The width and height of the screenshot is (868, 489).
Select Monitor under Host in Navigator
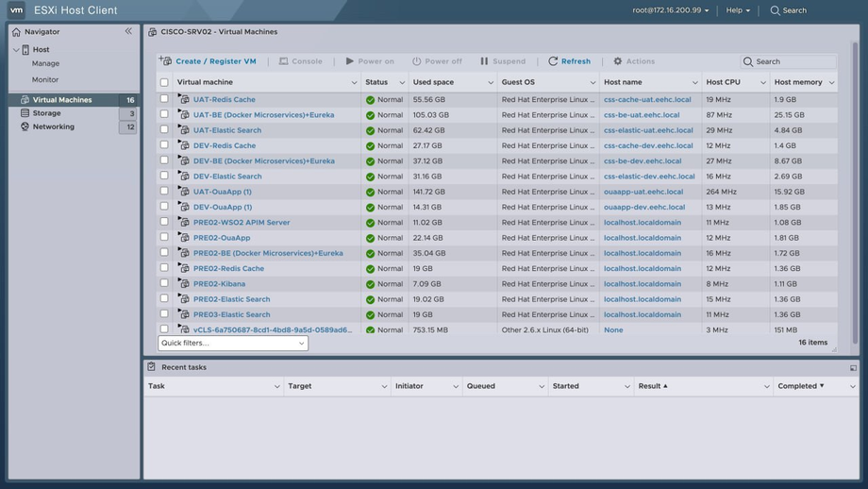pyautogui.click(x=45, y=80)
